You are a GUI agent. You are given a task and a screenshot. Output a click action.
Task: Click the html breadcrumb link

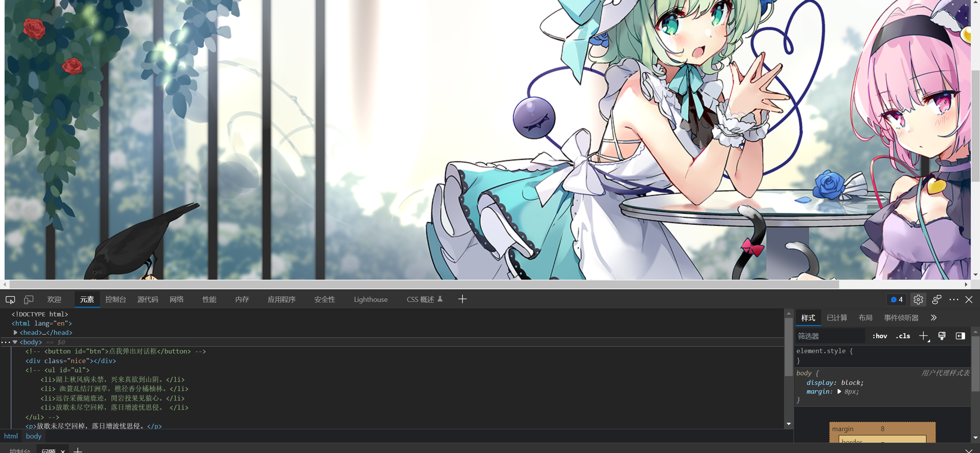tap(11, 436)
